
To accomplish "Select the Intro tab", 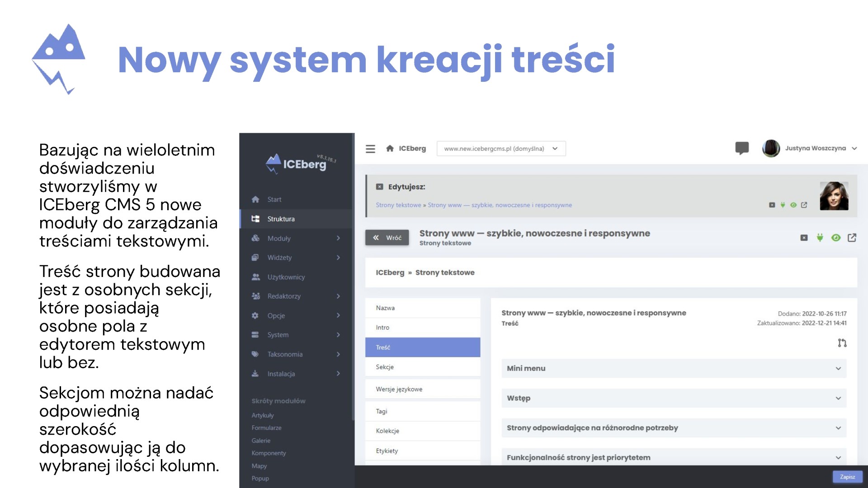I will 423,328.
